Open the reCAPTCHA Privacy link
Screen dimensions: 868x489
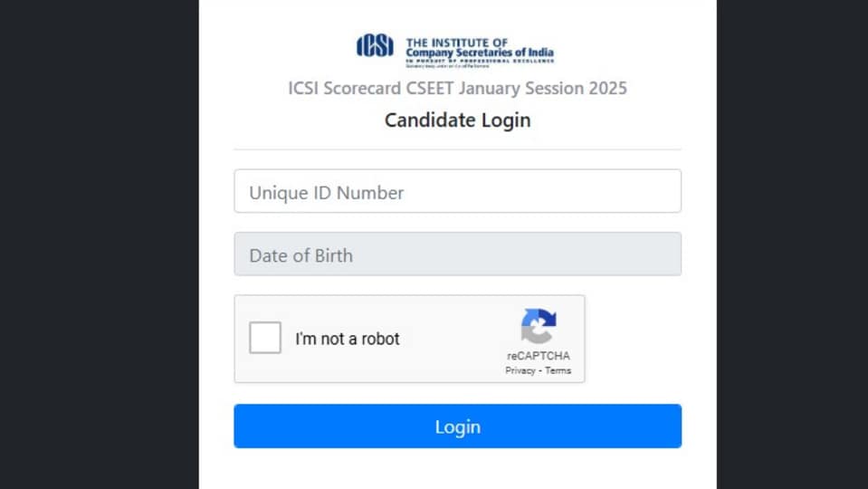coord(520,371)
